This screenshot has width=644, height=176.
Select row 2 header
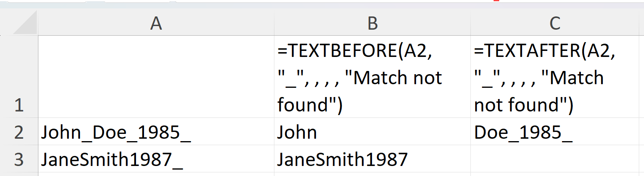coord(19,132)
